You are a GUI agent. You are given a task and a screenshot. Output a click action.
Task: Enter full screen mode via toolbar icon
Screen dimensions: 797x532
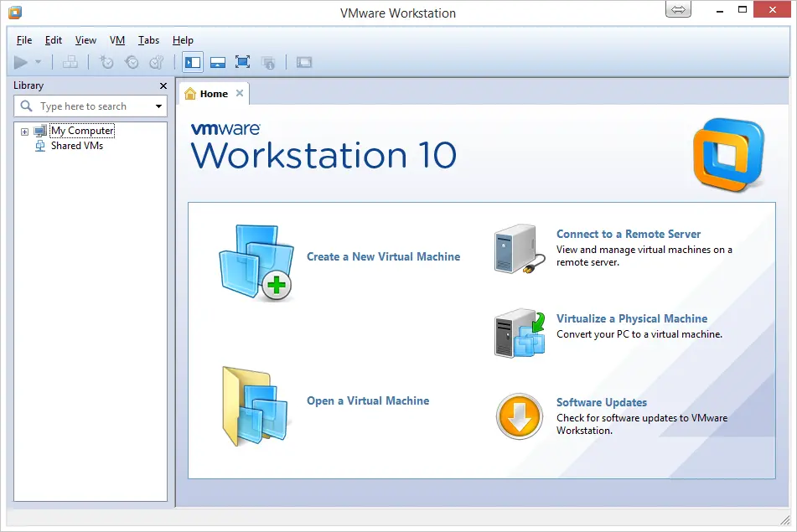(x=242, y=63)
